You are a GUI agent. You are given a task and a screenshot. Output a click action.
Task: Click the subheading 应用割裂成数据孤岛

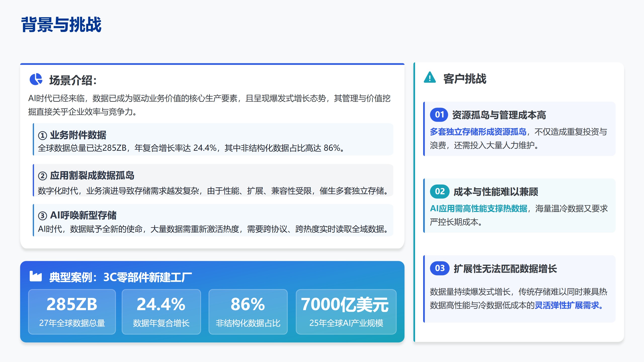coord(92,175)
